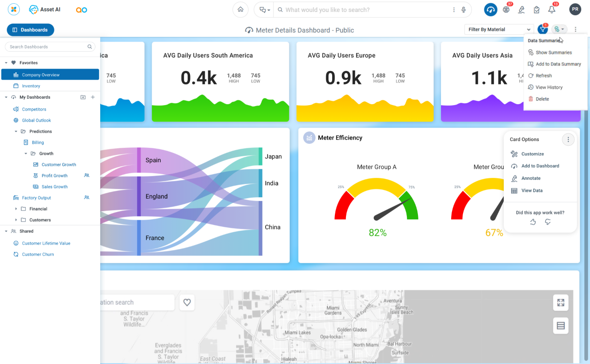
Task: Expand the Financial folder
Action: pyautogui.click(x=16, y=209)
